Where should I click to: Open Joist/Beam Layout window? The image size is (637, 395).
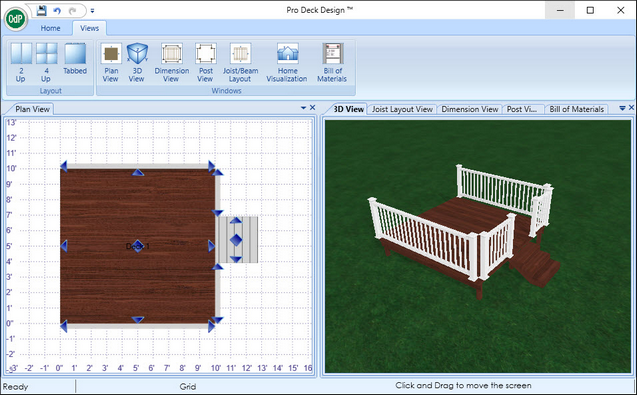click(x=240, y=62)
